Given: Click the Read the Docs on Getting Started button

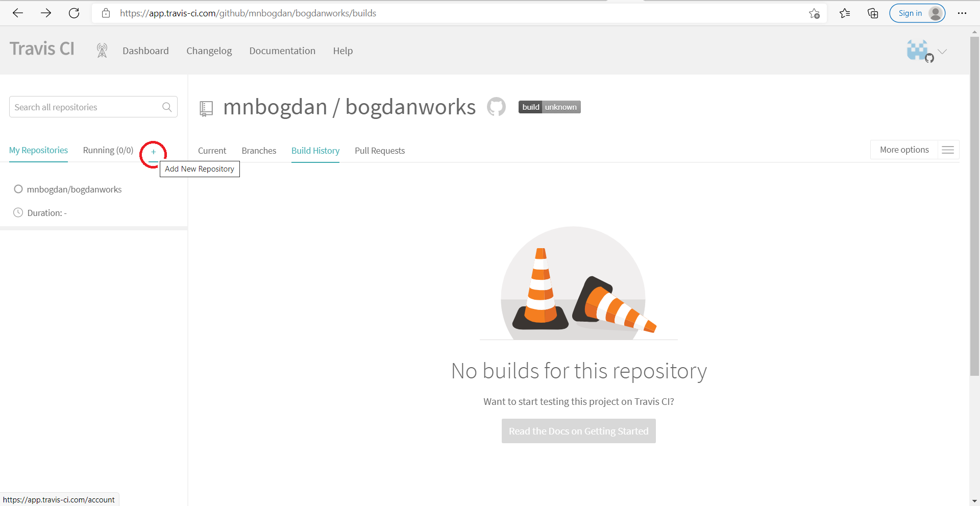Looking at the screenshot, I should (578, 431).
